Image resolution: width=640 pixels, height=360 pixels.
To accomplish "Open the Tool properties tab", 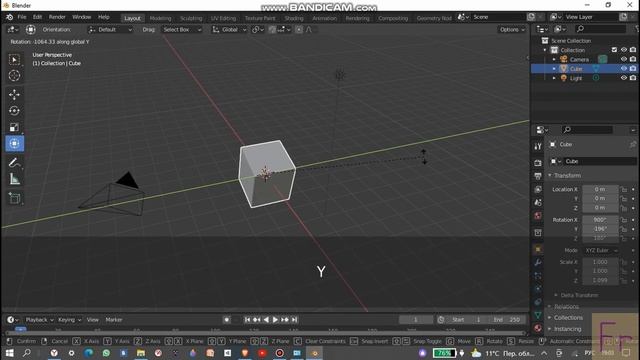I will pyautogui.click(x=538, y=146).
